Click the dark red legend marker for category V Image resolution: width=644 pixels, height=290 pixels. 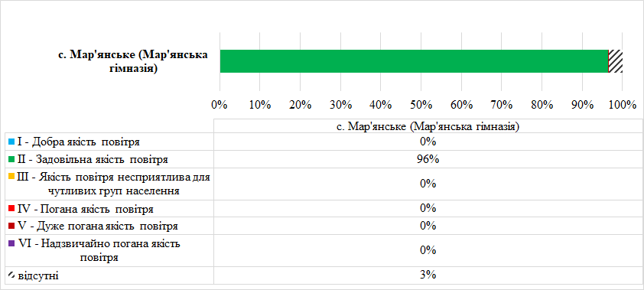click(11, 226)
